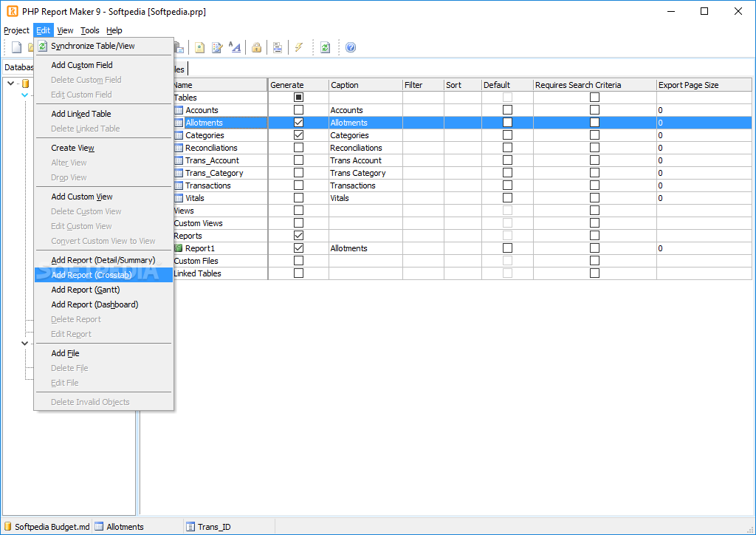Screen dimensions: 756x535
Task: Click the Trans Category caption cell
Action: click(366, 173)
